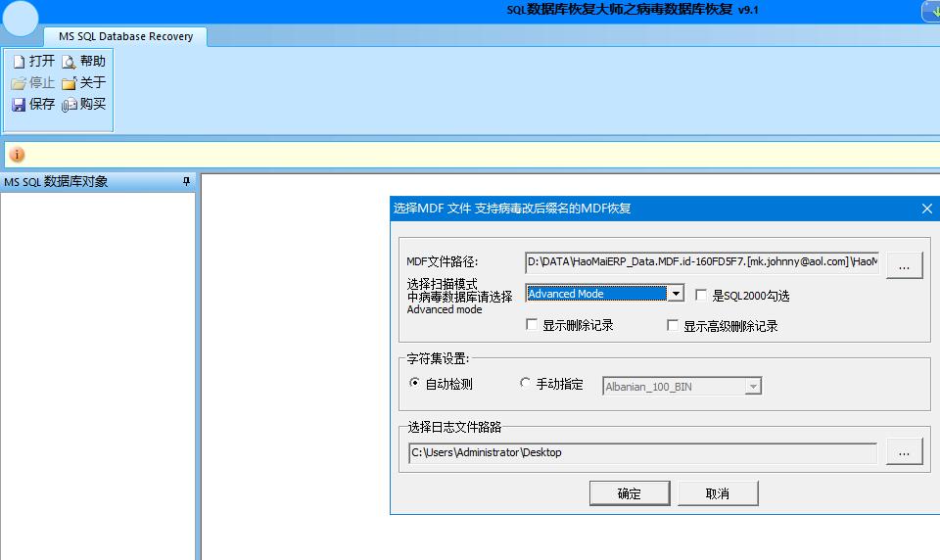This screenshot has height=560, width=940.
Task: Cancel the dialog with 取消
Action: click(718, 493)
